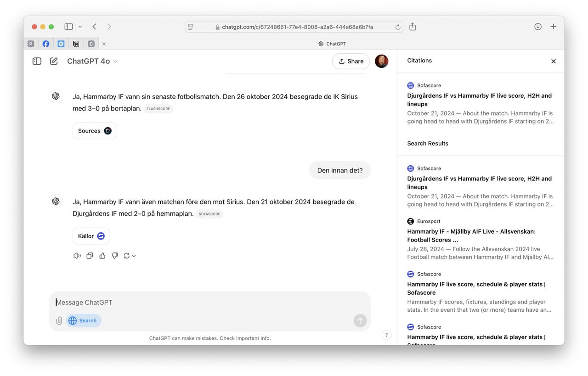Give thumbs up to the response
The height and width of the screenshot is (376, 588).
[102, 256]
